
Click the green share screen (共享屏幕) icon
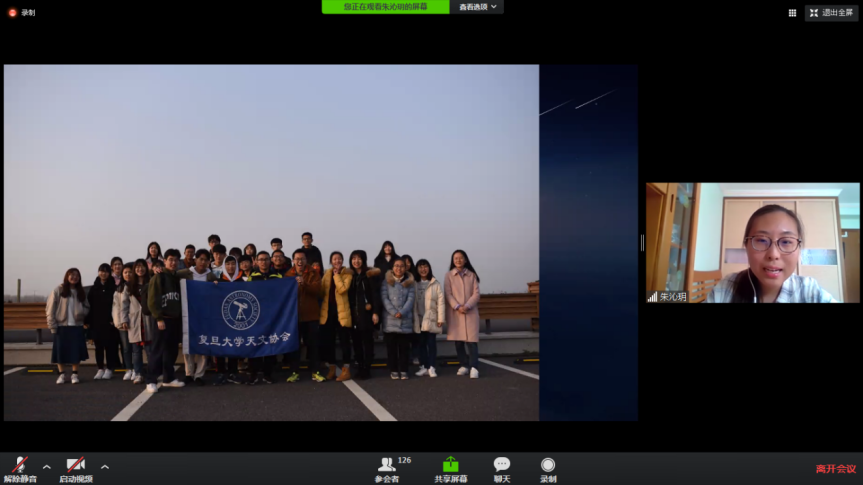point(450,468)
